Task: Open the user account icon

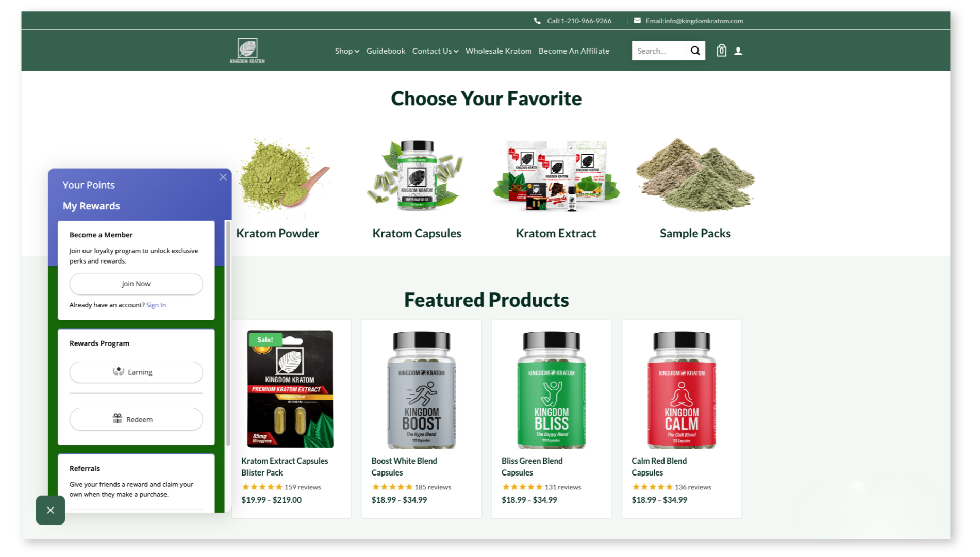Action: tap(738, 51)
